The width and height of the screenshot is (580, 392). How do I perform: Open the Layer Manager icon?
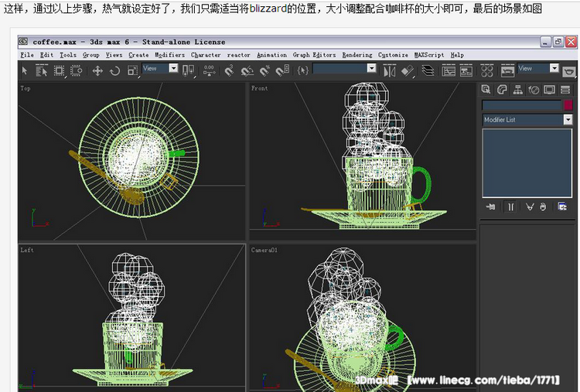click(x=428, y=70)
